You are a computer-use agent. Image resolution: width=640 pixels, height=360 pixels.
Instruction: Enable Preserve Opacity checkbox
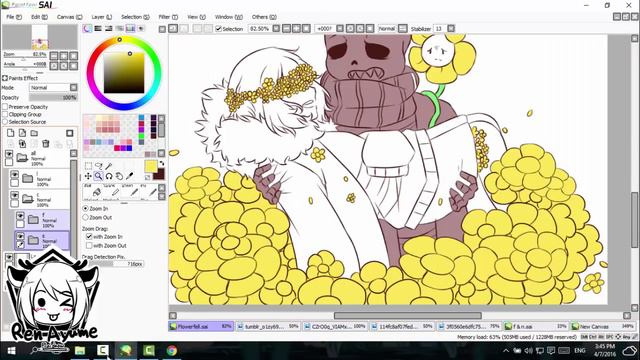5,107
